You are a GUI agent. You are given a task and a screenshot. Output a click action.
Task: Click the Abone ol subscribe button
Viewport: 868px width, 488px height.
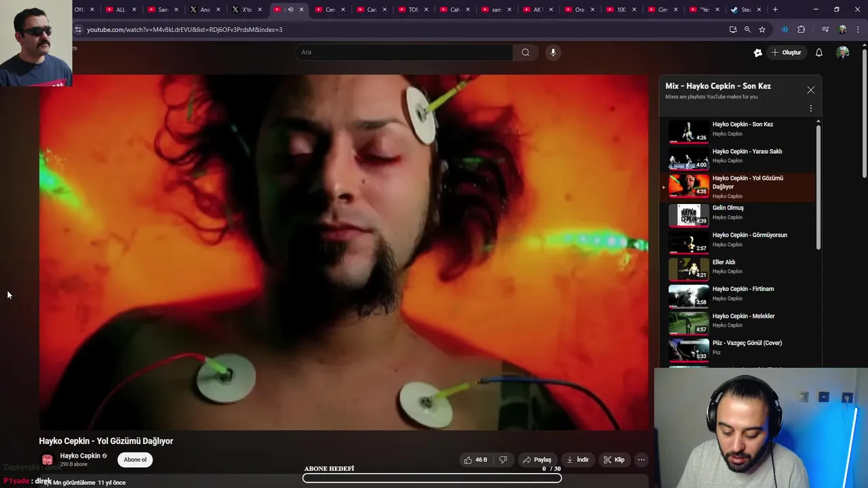coord(135,460)
